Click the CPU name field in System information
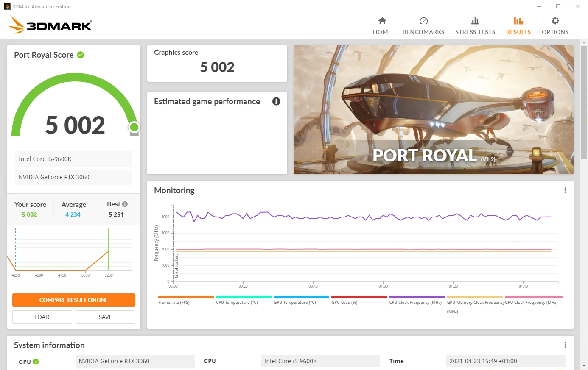The width and height of the screenshot is (588, 370). click(x=320, y=361)
